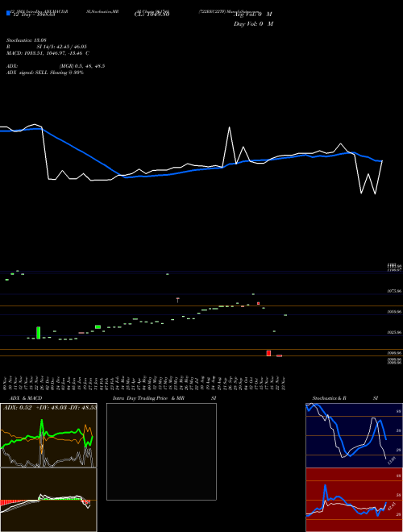This screenshot has width=403, height=532.
Task: Click the 'Day Vol: 0 M' label
Action: (253, 24)
